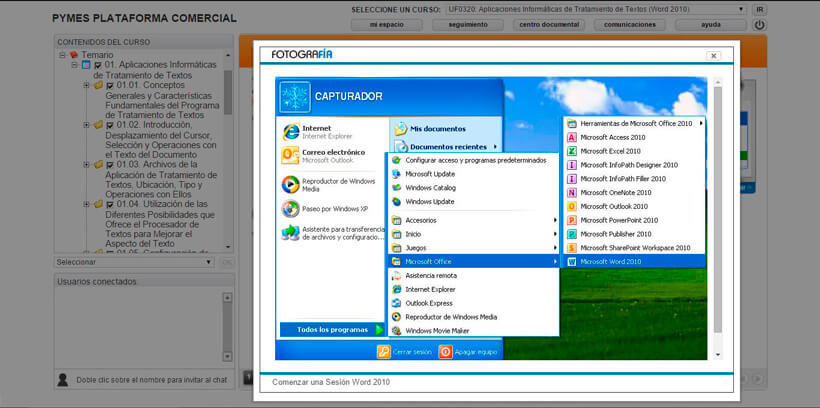The image size is (820, 408).
Task: Click Todos los programas
Action: [332, 330]
